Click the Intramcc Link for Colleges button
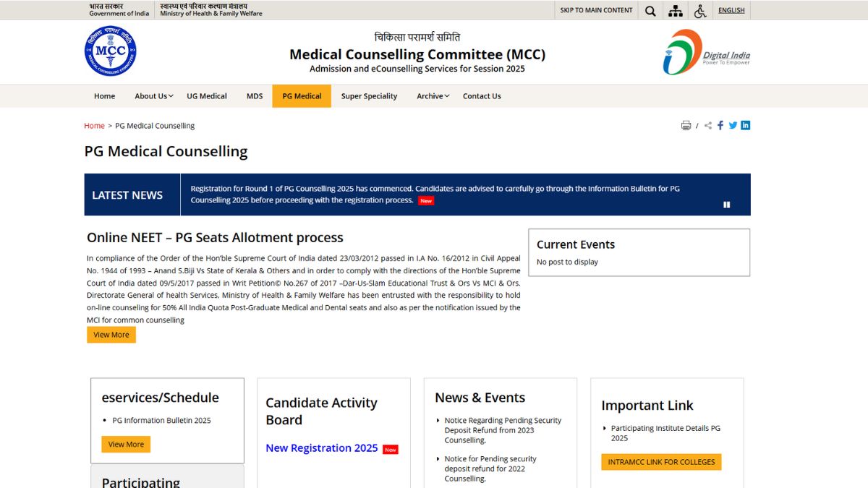The image size is (868, 488). click(661, 462)
